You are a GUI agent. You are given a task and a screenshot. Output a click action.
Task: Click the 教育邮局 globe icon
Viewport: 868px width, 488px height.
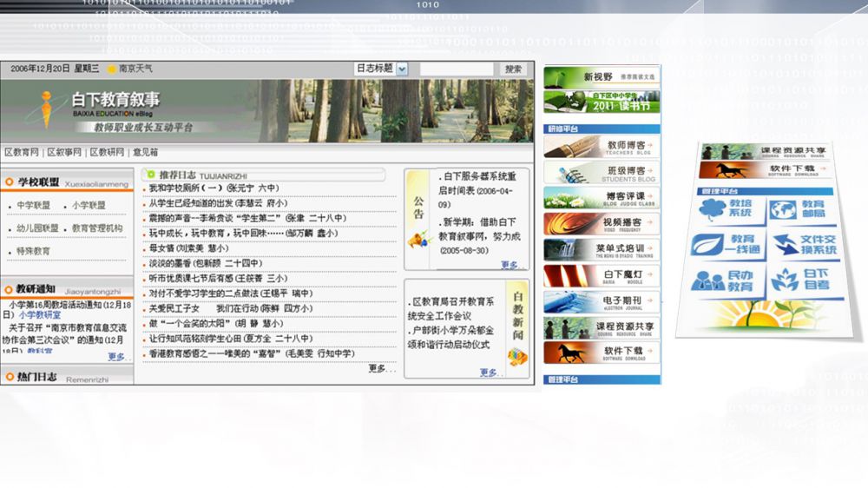coord(784,210)
